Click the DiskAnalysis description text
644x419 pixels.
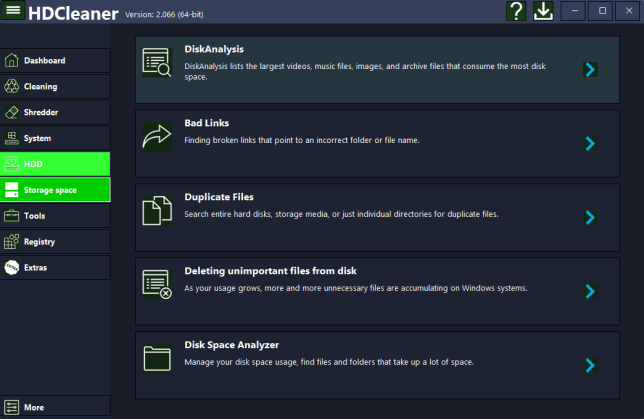pyautogui.click(x=365, y=71)
